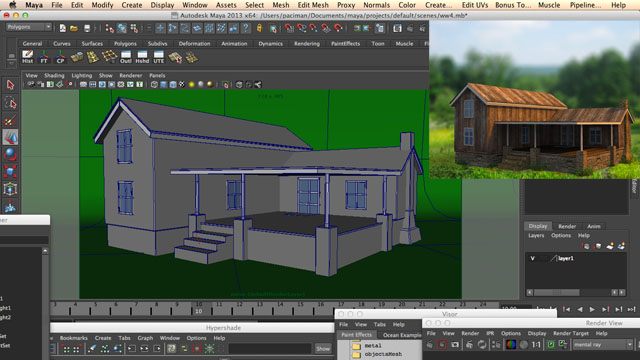This screenshot has width=640, height=360.
Task: Click the play forward button on timeline
Action: tap(592, 309)
